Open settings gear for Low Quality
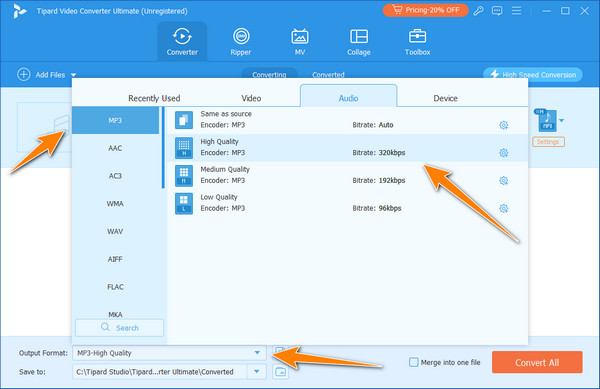The width and height of the screenshot is (600, 389). click(x=504, y=208)
